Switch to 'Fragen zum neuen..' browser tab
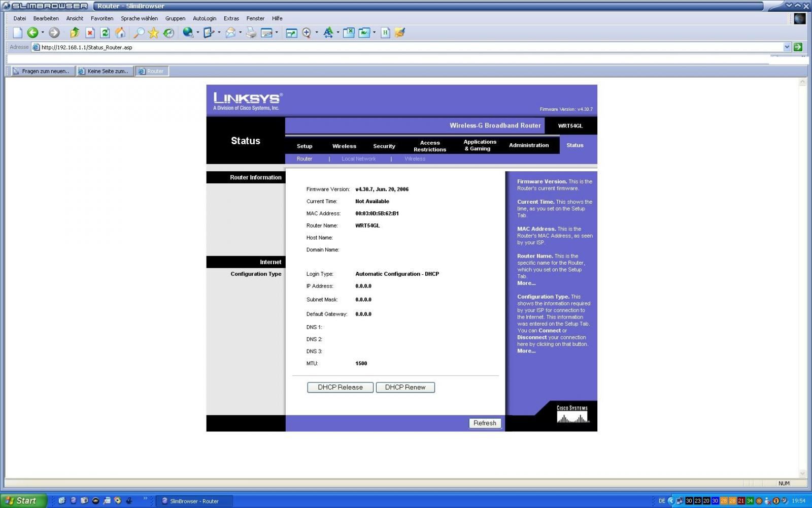Viewport: 812px width, 508px height. (42, 71)
